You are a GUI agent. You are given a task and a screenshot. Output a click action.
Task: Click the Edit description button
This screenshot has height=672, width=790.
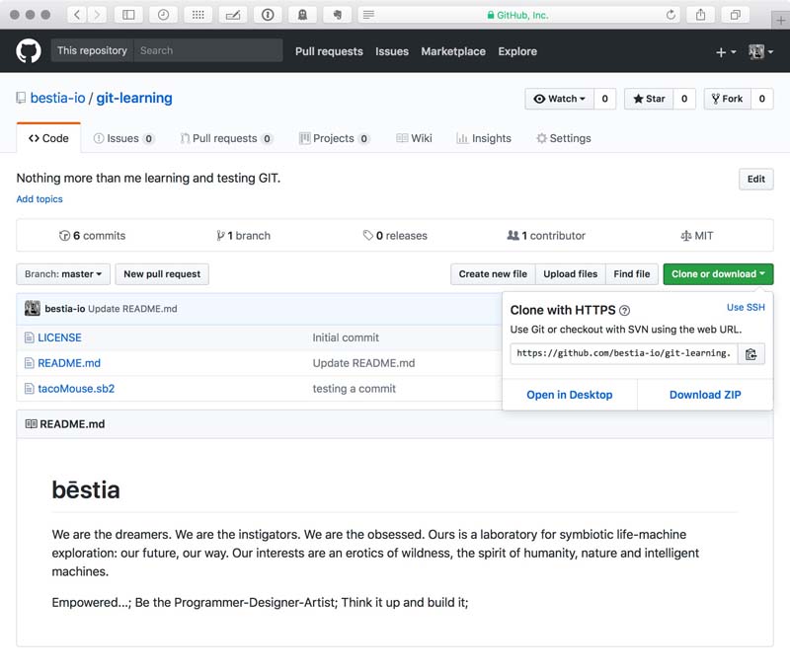(755, 180)
